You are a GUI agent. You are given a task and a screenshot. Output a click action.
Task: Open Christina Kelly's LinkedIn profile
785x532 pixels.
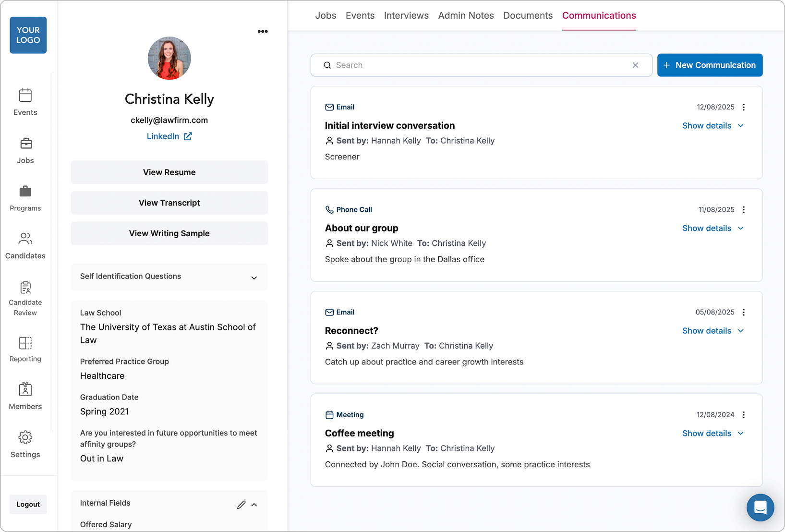pos(169,136)
